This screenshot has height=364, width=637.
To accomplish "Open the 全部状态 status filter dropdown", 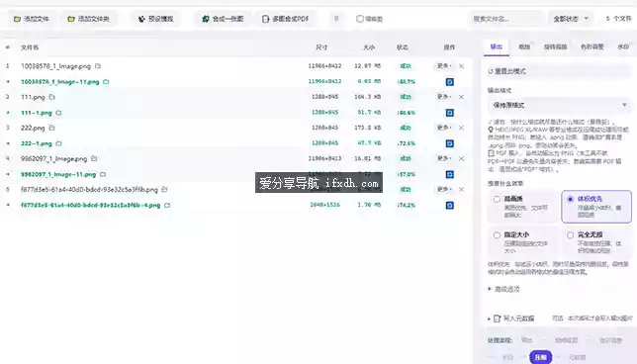I will [571, 19].
